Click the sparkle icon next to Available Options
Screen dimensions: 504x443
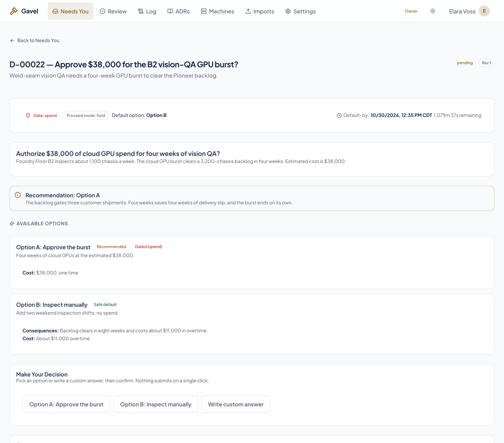(x=12, y=224)
